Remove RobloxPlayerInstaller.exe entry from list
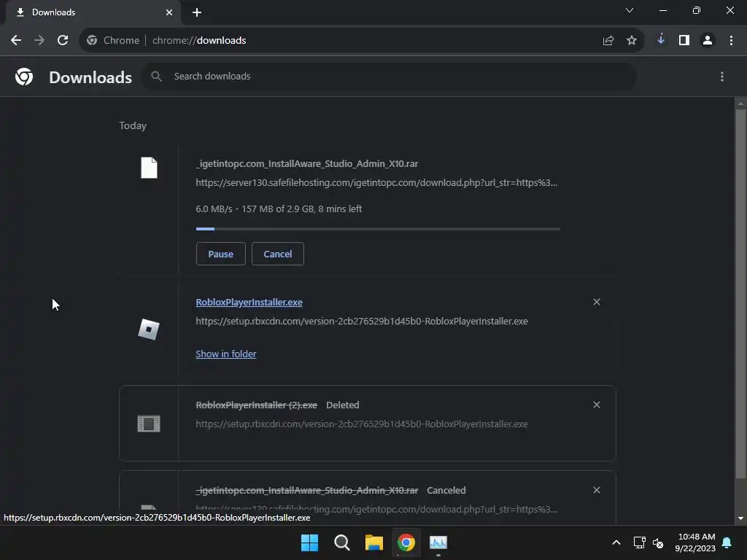This screenshot has height=560, width=747. (x=597, y=302)
